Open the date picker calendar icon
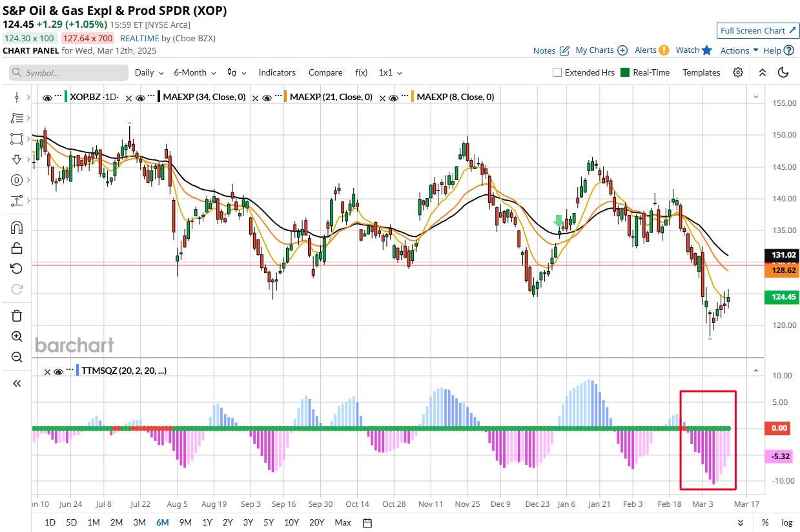This screenshot has height=532, width=800. (x=367, y=522)
